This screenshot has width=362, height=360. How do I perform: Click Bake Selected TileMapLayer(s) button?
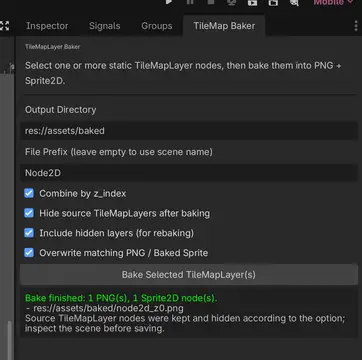pyautogui.click(x=189, y=275)
